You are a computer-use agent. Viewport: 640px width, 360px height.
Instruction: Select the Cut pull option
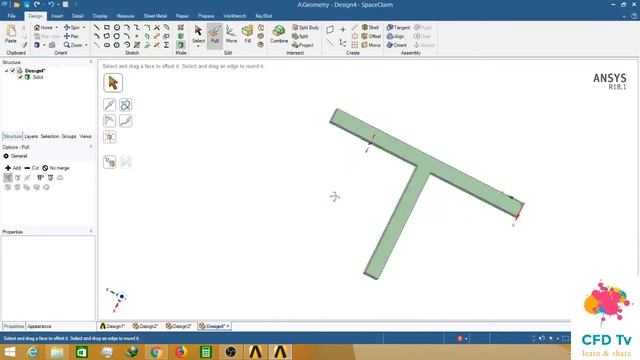point(31,168)
